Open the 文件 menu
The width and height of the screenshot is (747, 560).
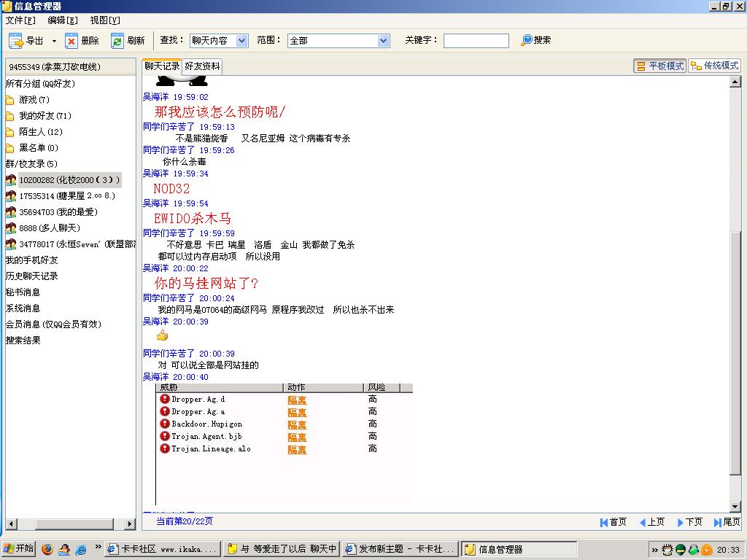(20, 20)
